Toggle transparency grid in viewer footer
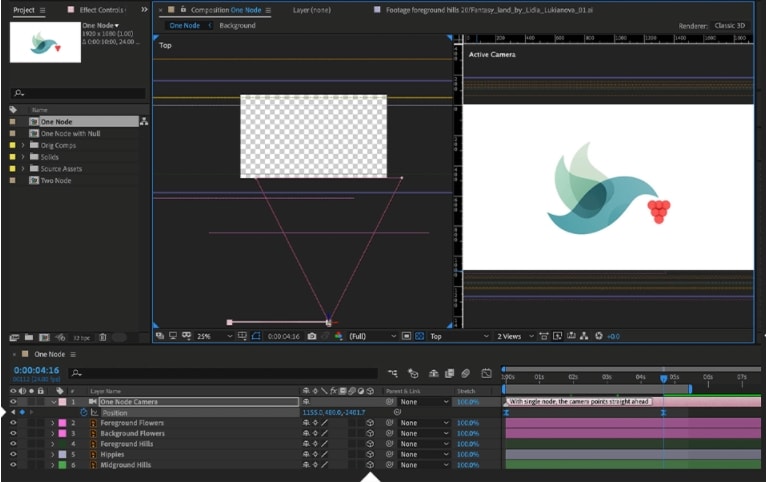 tap(419, 336)
